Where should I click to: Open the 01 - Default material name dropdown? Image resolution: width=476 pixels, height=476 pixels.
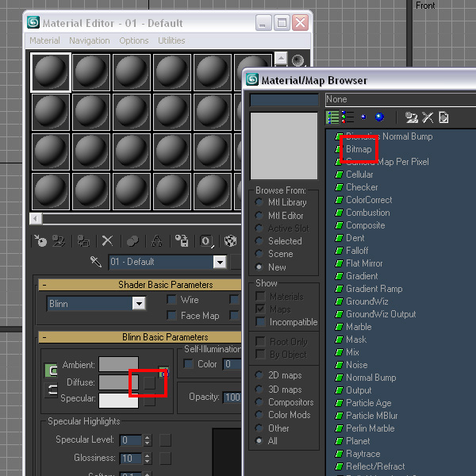tap(220, 262)
